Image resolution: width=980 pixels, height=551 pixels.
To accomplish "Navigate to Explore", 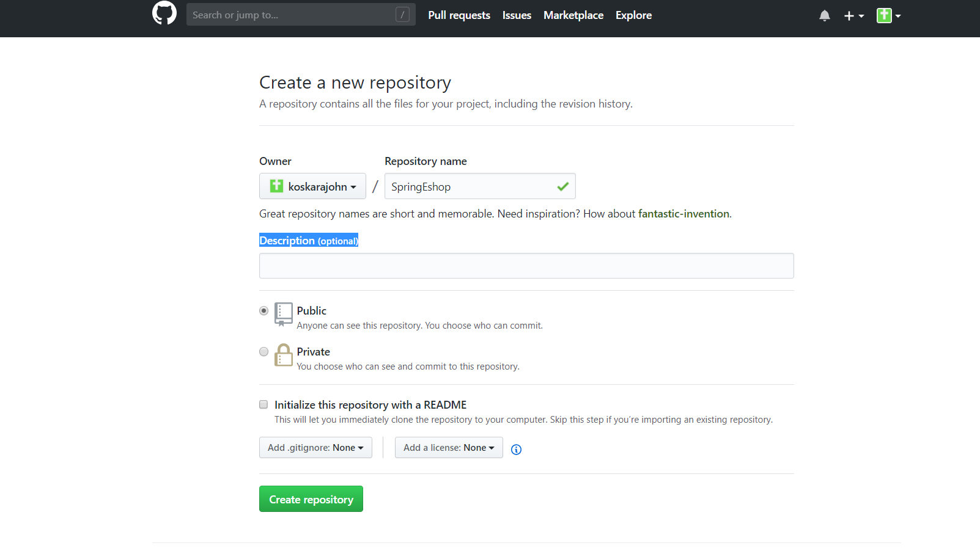I will click(633, 15).
